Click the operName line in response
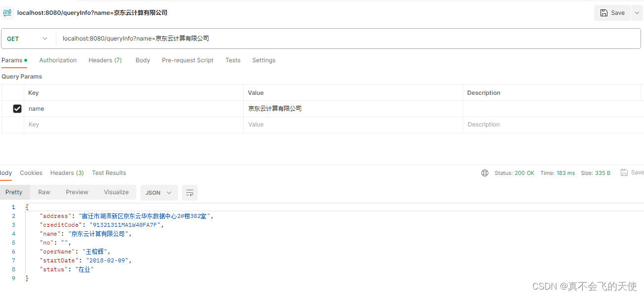Image resolution: width=644 pixels, height=296 pixels. [x=75, y=252]
